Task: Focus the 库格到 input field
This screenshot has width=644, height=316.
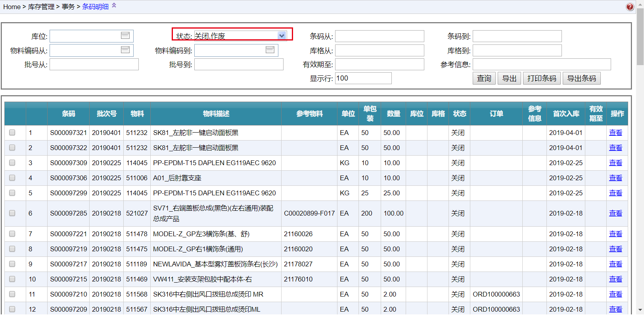Action: [517, 50]
